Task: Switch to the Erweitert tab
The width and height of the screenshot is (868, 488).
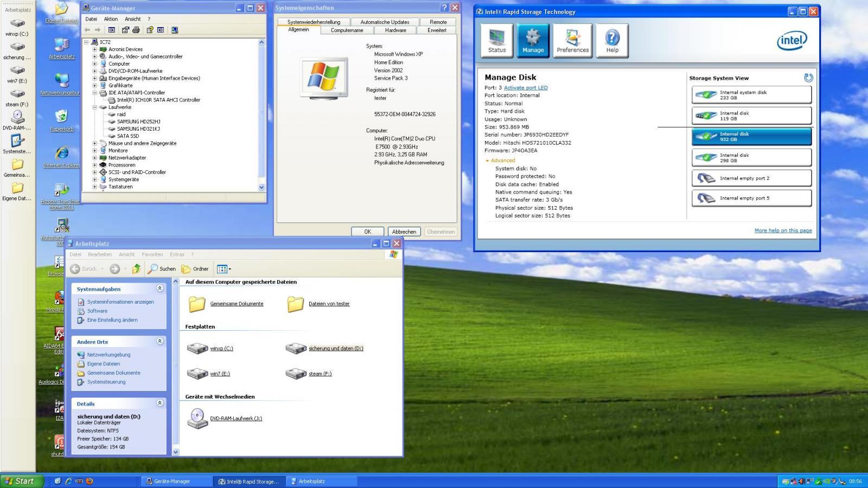Action: tap(437, 30)
